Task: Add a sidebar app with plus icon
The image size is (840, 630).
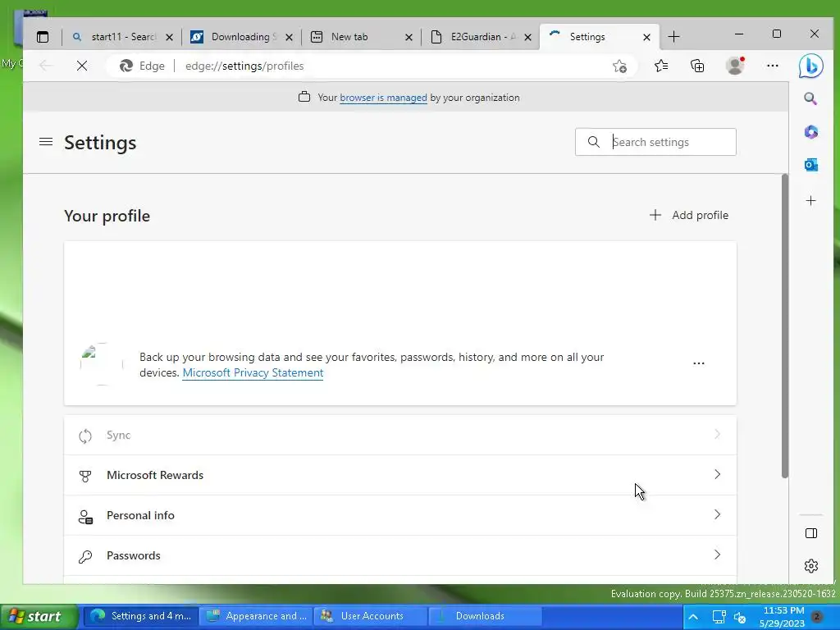Action: click(x=811, y=201)
